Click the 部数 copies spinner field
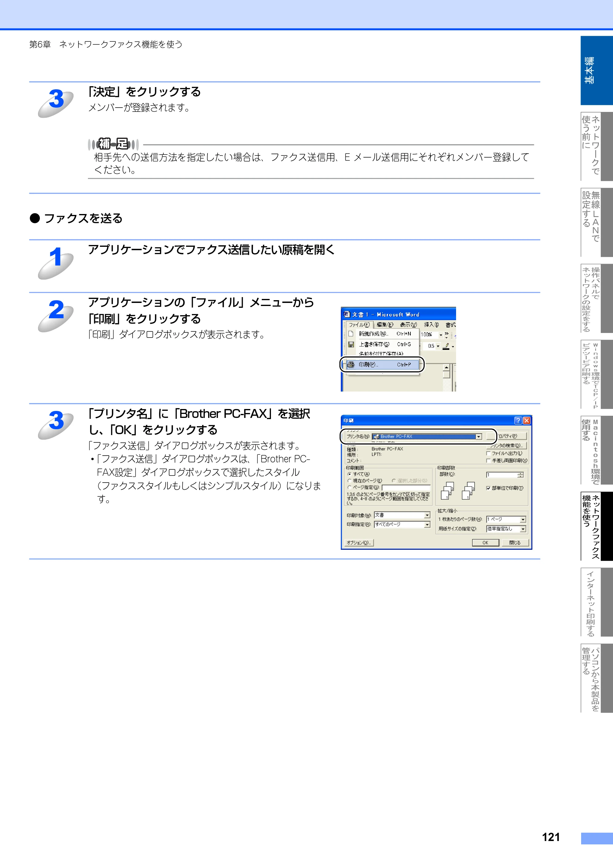 click(505, 475)
